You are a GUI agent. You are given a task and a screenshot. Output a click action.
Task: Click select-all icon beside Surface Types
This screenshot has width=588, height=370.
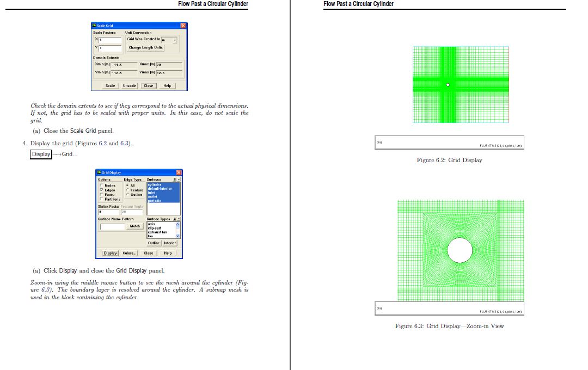175,219
